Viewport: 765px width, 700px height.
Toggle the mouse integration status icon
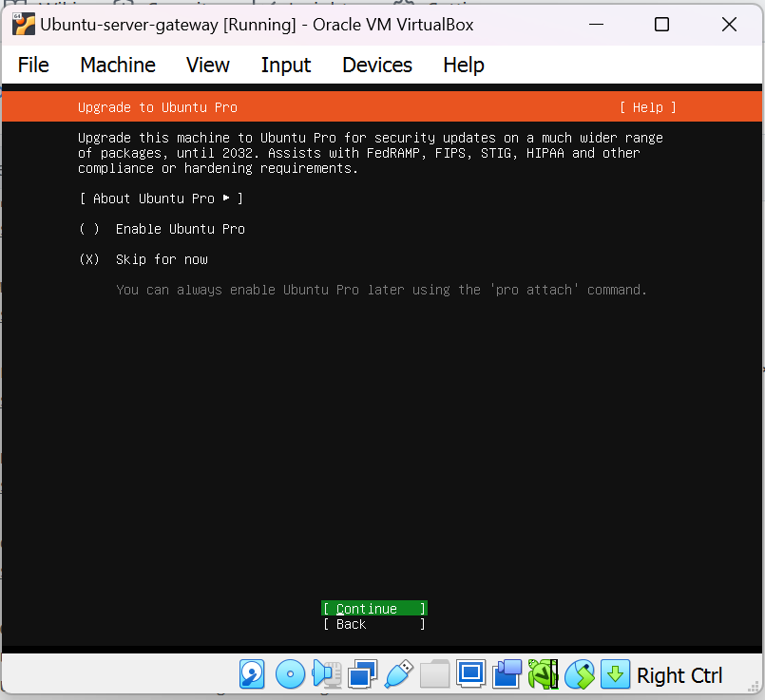pos(579,674)
